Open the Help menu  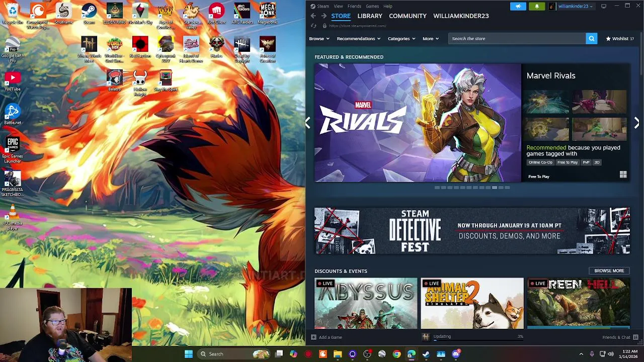[x=387, y=6]
